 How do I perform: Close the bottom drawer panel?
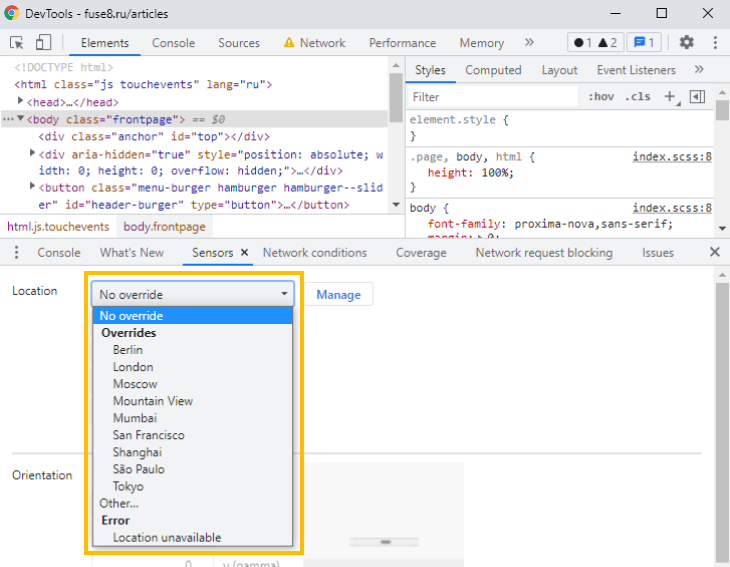click(x=714, y=252)
